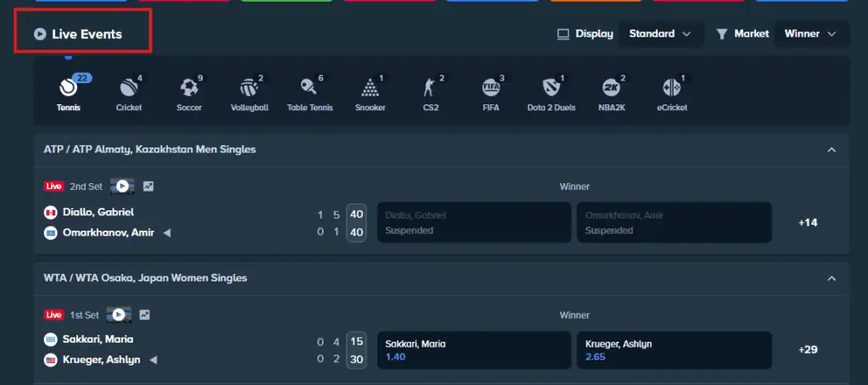Switch to Table Tennis events
The image size is (868, 385).
[309, 88]
